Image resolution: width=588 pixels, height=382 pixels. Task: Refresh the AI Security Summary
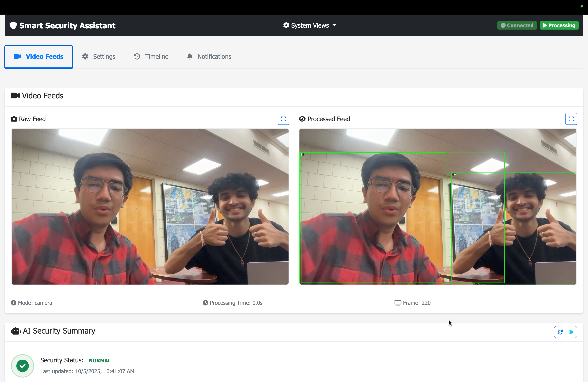tap(560, 332)
